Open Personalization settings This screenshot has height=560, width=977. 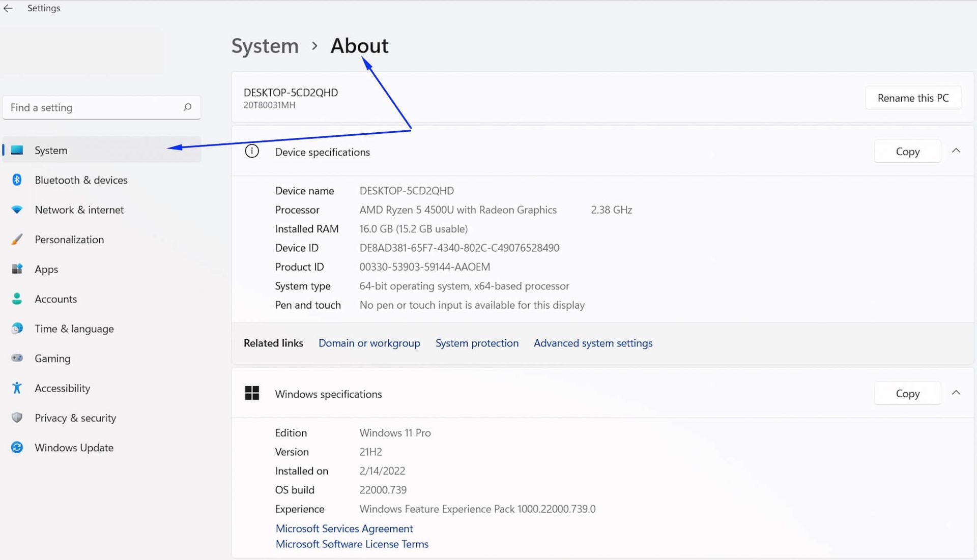(x=102, y=239)
